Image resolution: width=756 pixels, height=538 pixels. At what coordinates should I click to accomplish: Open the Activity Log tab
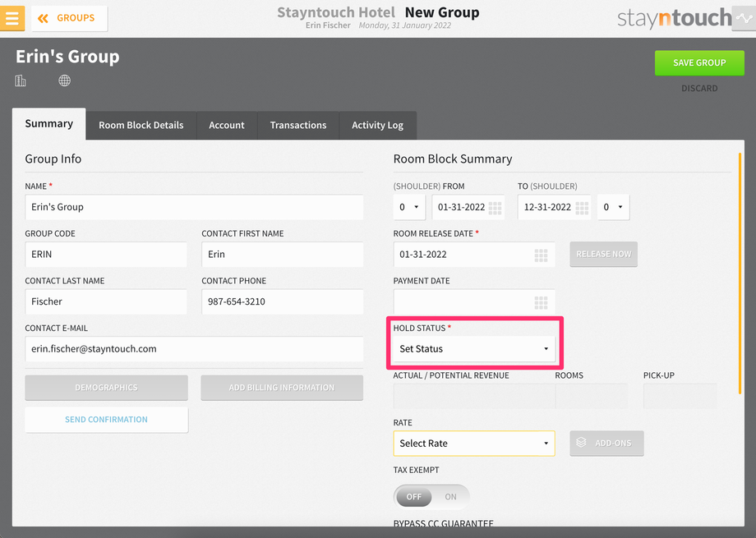tap(377, 126)
